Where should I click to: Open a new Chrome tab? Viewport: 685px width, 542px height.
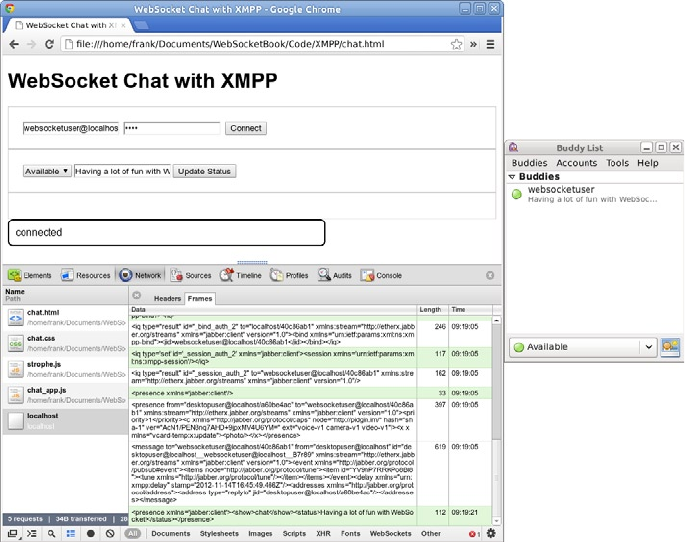click(141, 25)
